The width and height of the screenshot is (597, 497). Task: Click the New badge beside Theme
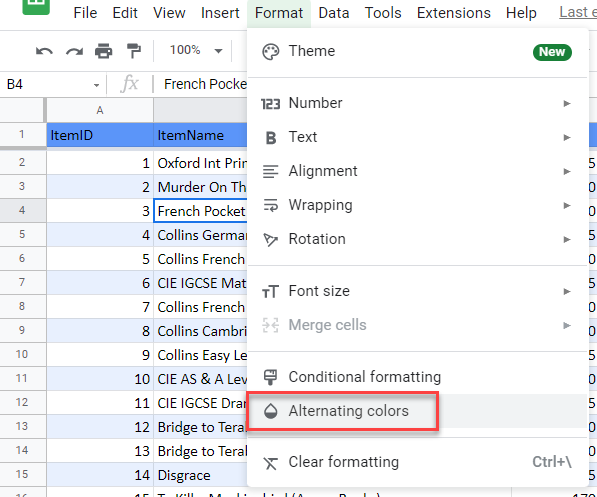(552, 52)
